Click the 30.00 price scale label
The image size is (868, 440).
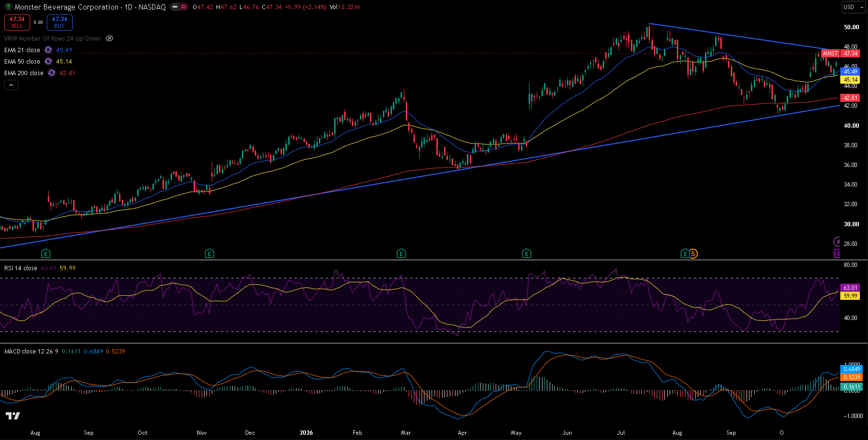tap(851, 224)
